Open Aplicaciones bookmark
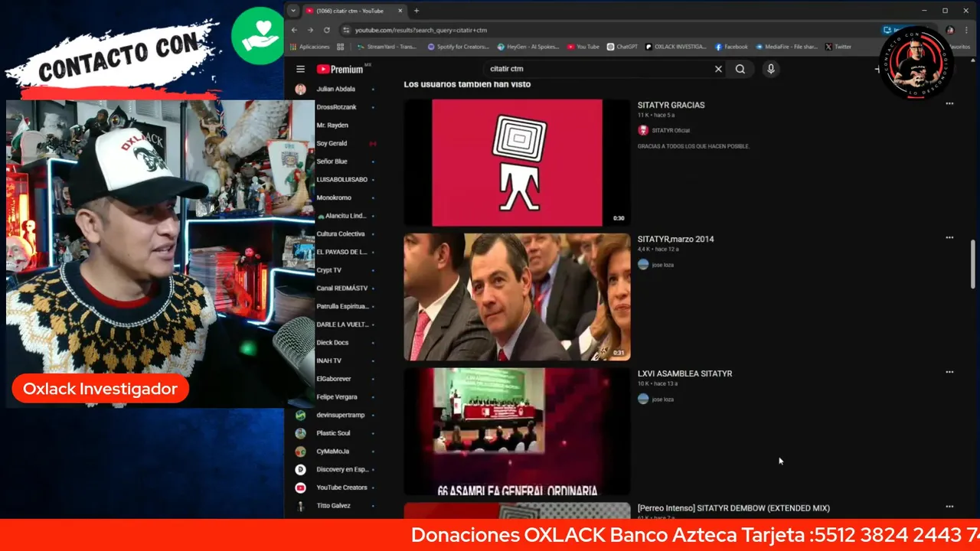 [309, 47]
